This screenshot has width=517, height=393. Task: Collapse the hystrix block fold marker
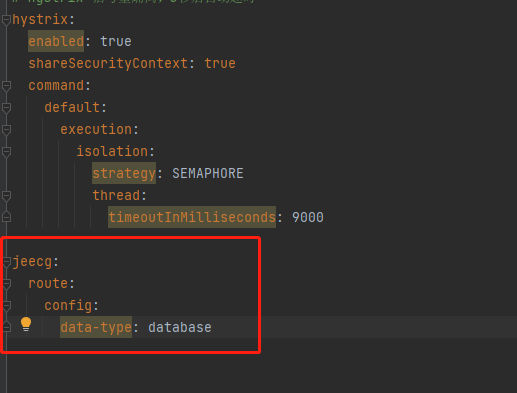pyautogui.click(x=6, y=20)
